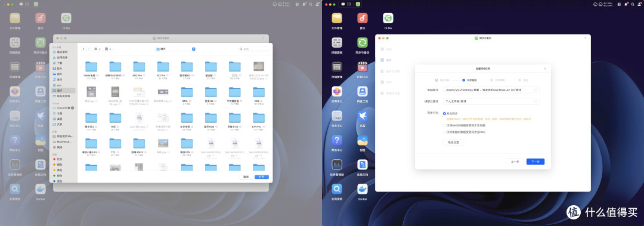Click 取消 in the file picker
The image size is (644, 226).
[x=246, y=177]
